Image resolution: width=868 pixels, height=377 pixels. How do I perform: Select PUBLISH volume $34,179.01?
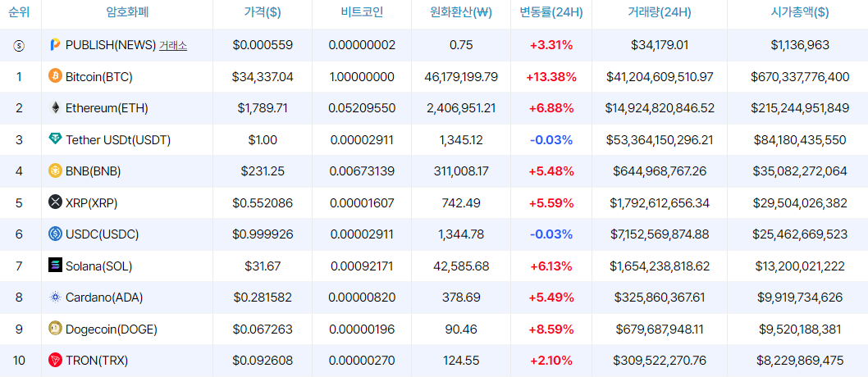click(660, 45)
